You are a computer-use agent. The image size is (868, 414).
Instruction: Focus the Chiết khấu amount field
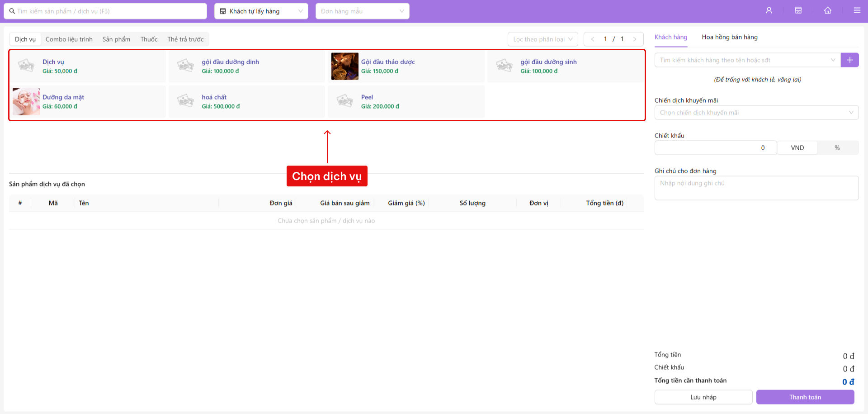point(716,148)
